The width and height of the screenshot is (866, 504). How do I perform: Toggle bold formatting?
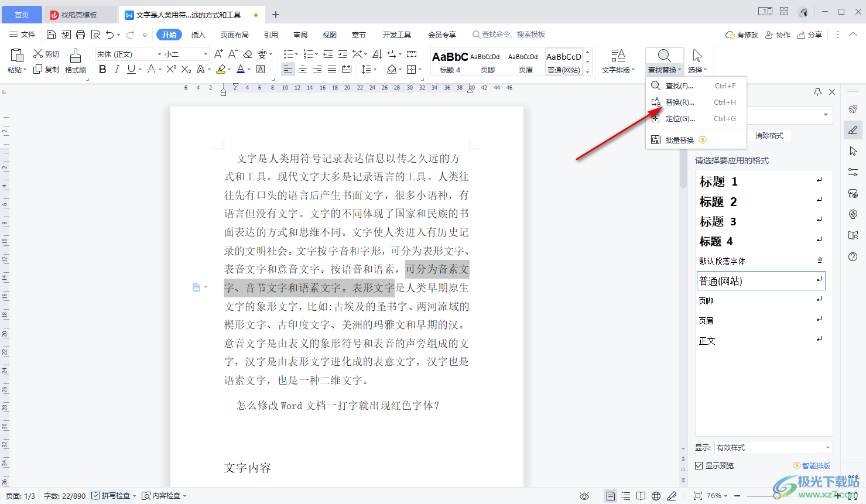102,69
